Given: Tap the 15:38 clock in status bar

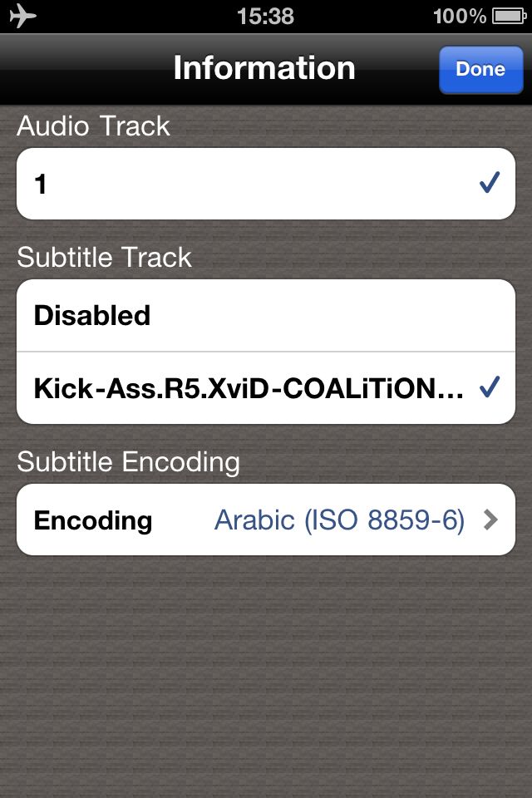Looking at the screenshot, I should click(265, 17).
